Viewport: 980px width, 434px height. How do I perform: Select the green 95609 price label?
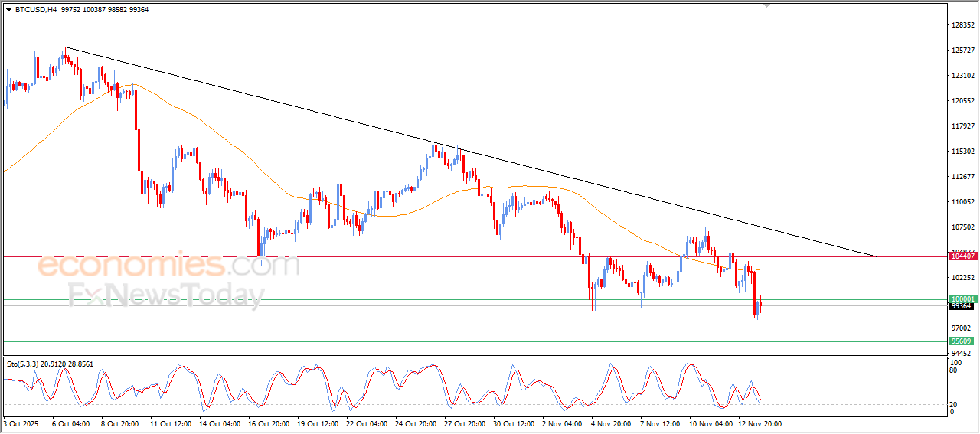click(962, 341)
